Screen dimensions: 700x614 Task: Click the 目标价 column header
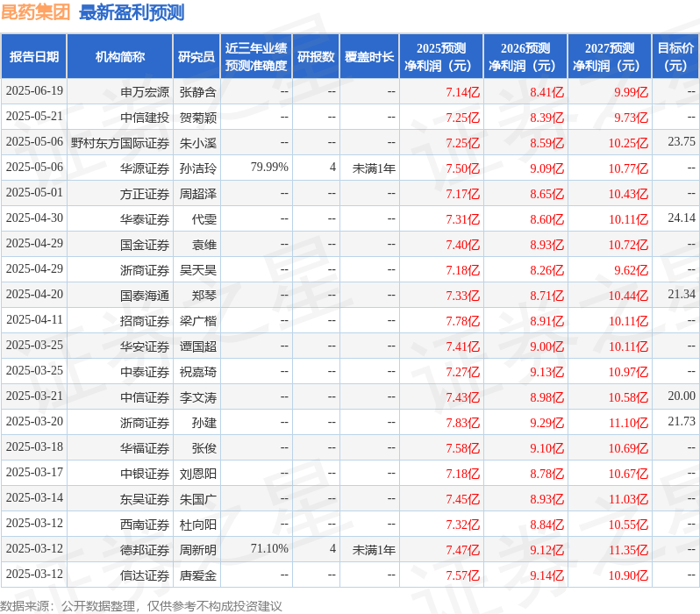coord(675,56)
